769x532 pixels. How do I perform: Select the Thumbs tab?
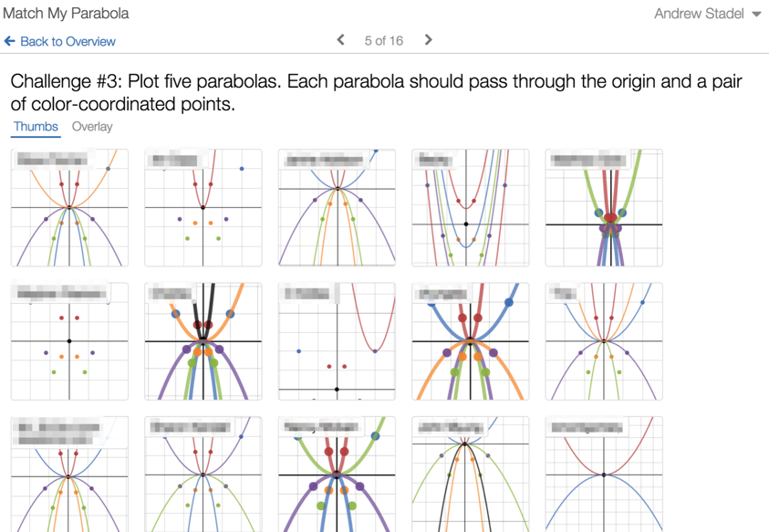36,127
